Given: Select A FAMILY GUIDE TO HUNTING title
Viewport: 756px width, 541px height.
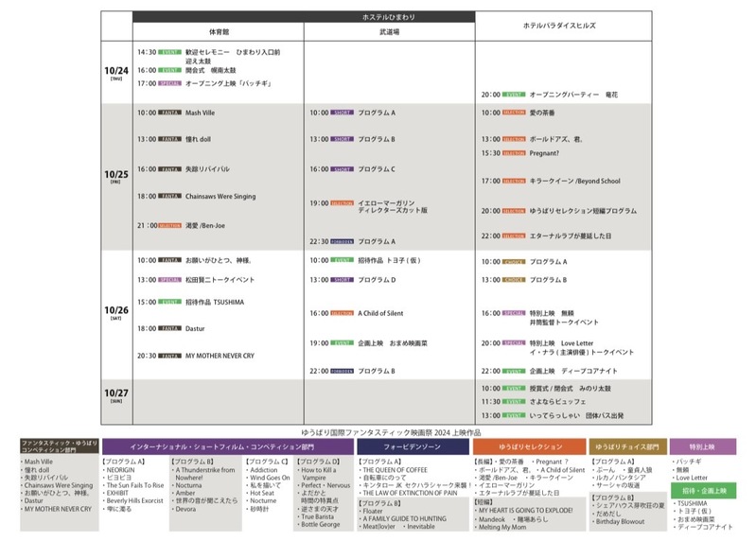Looking at the screenshot, I should (405, 519).
